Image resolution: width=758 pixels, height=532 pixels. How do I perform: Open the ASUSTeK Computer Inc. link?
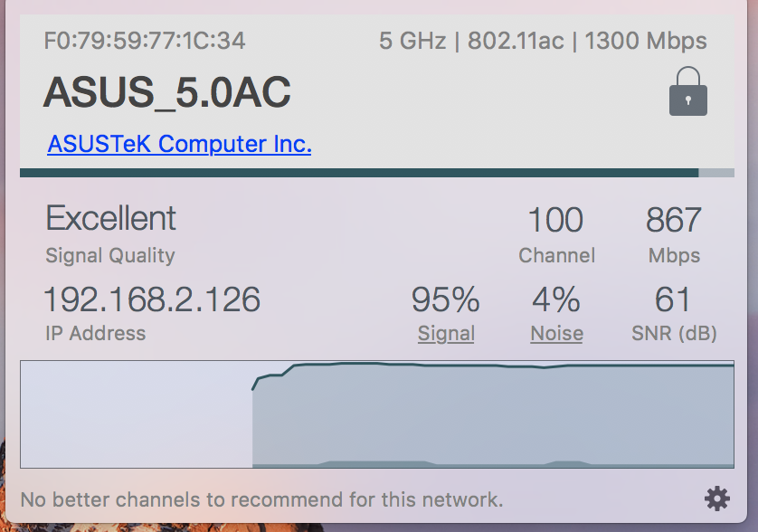pyautogui.click(x=179, y=144)
